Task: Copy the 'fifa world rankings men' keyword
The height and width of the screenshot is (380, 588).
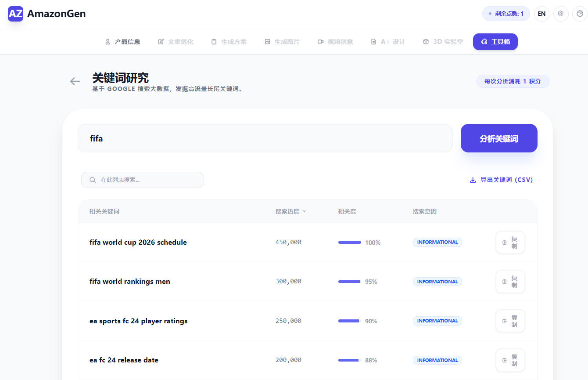Action: tap(510, 282)
